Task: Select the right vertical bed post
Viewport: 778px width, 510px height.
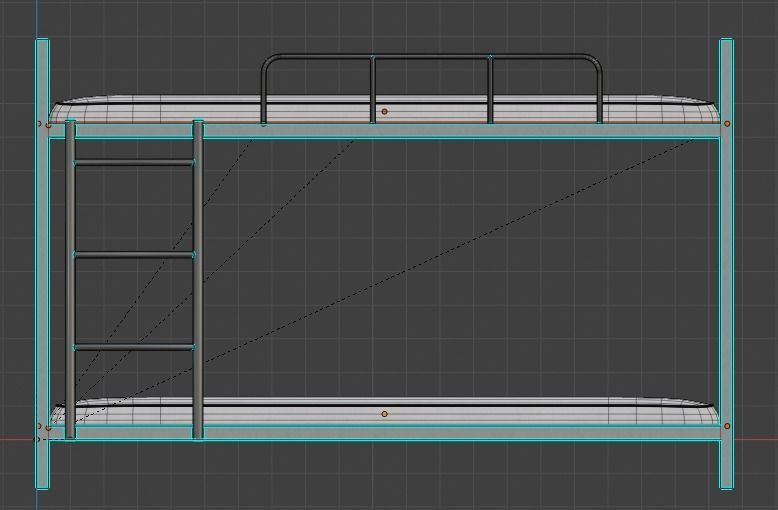Action: [726, 263]
